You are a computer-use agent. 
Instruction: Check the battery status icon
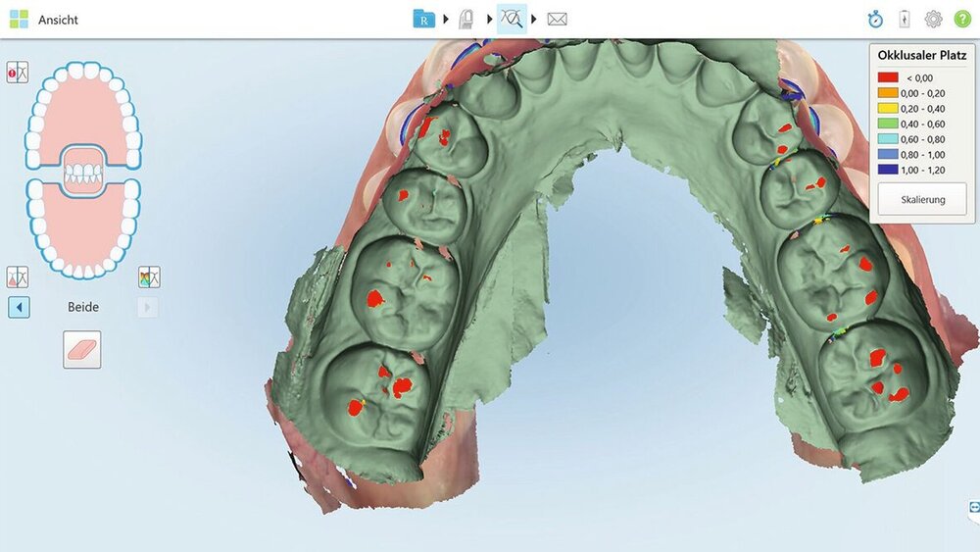(904, 19)
